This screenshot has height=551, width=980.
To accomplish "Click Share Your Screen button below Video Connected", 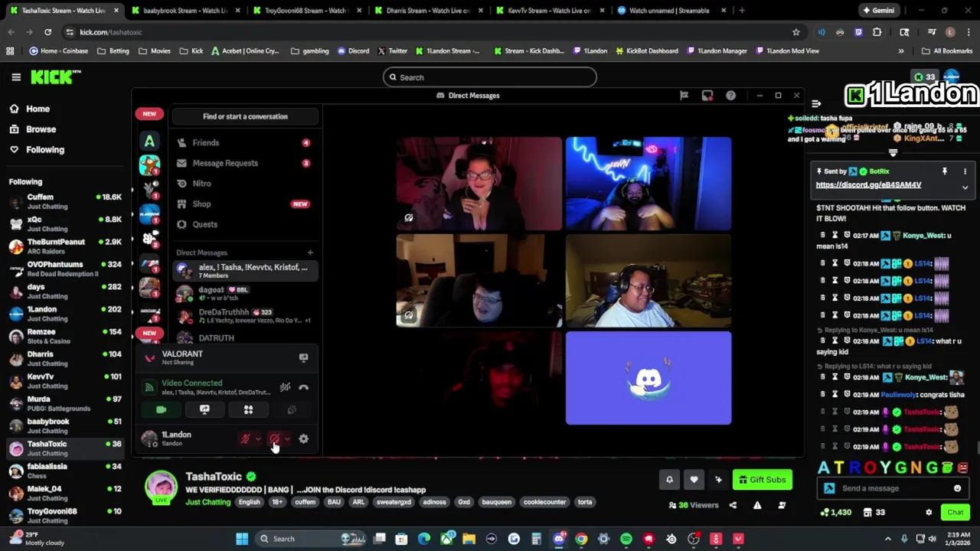I will pos(204,409).
